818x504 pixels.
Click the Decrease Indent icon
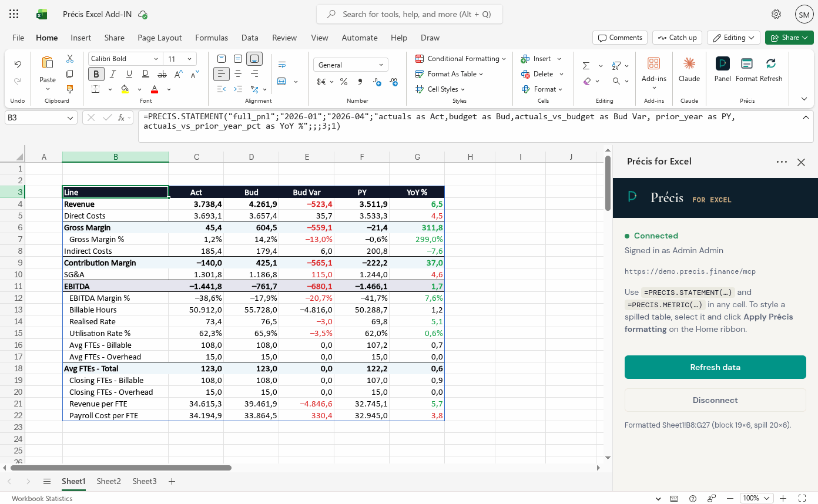tap(222, 89)
